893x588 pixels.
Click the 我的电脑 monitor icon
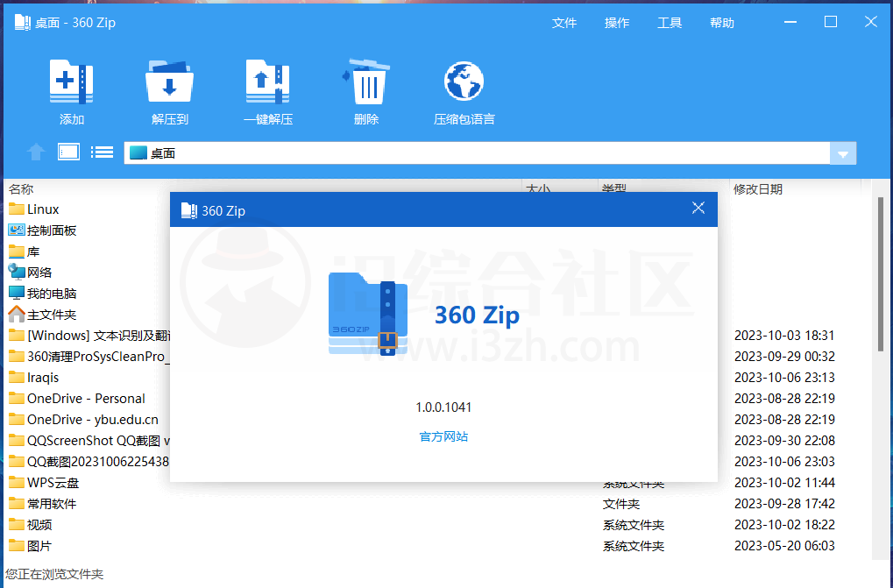coord(17,294)
